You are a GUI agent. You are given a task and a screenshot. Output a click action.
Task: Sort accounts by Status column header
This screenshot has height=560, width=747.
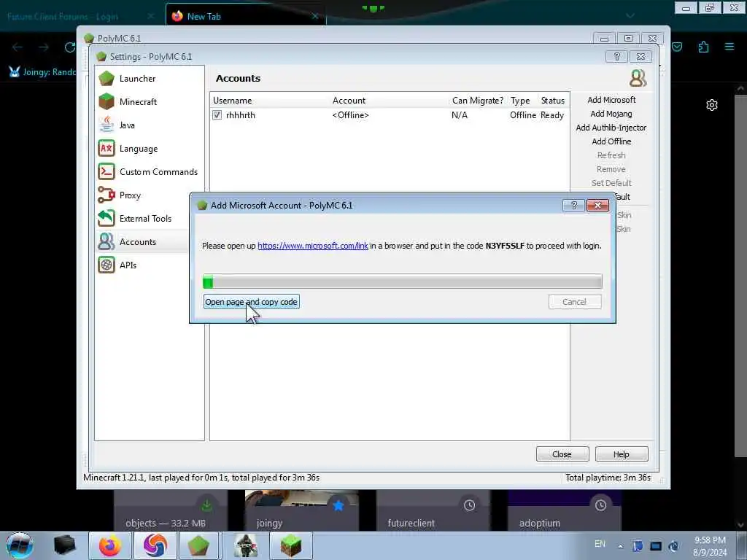click(x=553, y=101)
